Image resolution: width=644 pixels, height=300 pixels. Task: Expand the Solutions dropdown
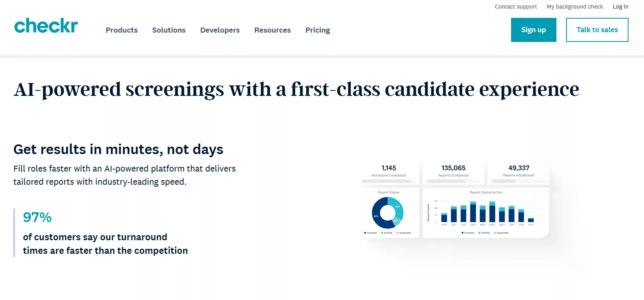169,30
